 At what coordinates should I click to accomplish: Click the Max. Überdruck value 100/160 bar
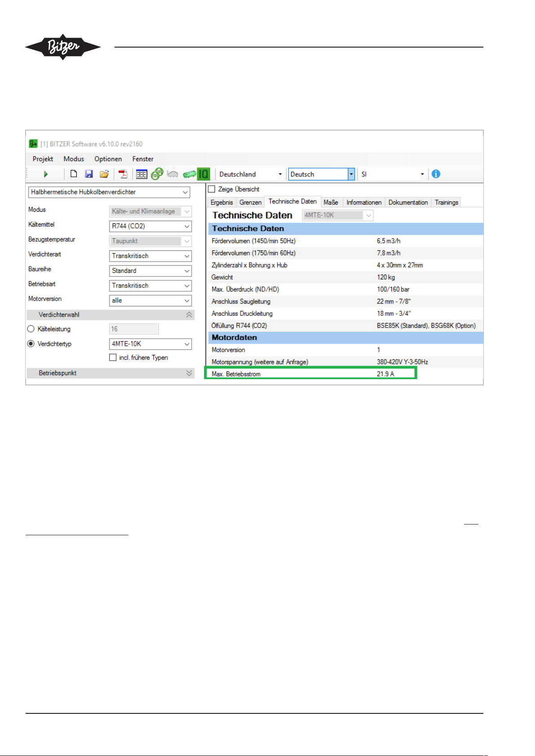393,289
